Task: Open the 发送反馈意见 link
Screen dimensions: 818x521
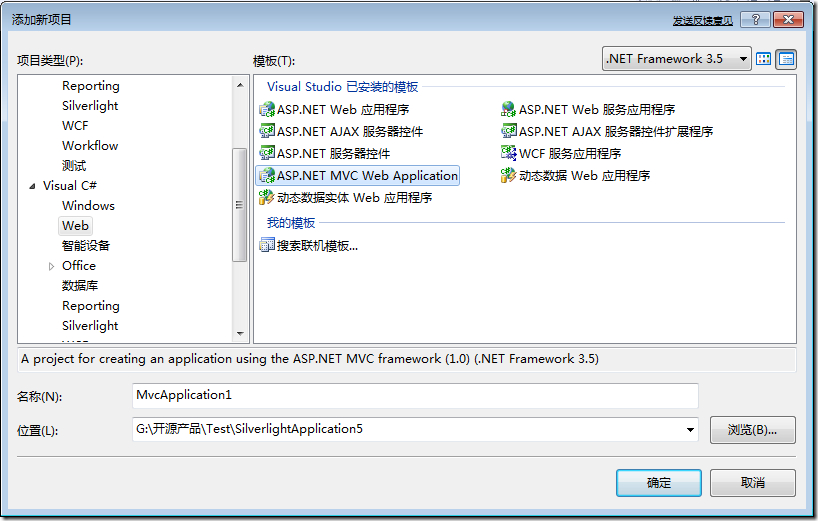Action: (702, 21)
